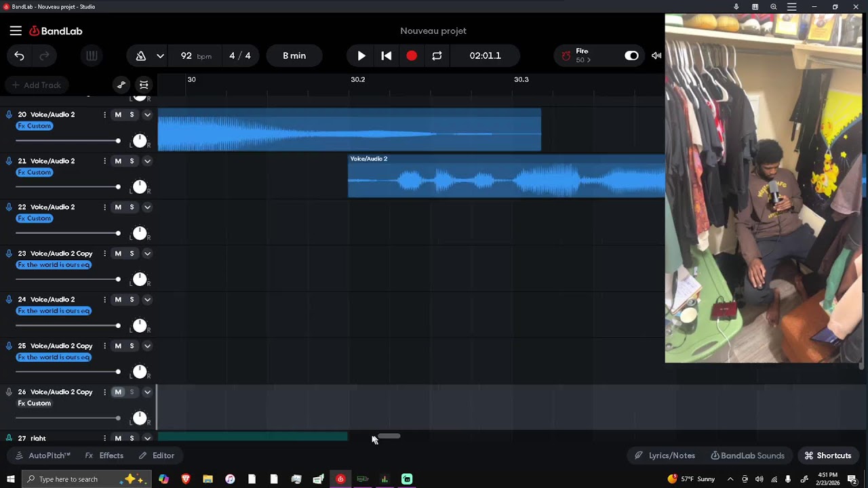Return the playhead to the start
The height and width of the screenshot is (488, 868).
(x=387, y=56)
